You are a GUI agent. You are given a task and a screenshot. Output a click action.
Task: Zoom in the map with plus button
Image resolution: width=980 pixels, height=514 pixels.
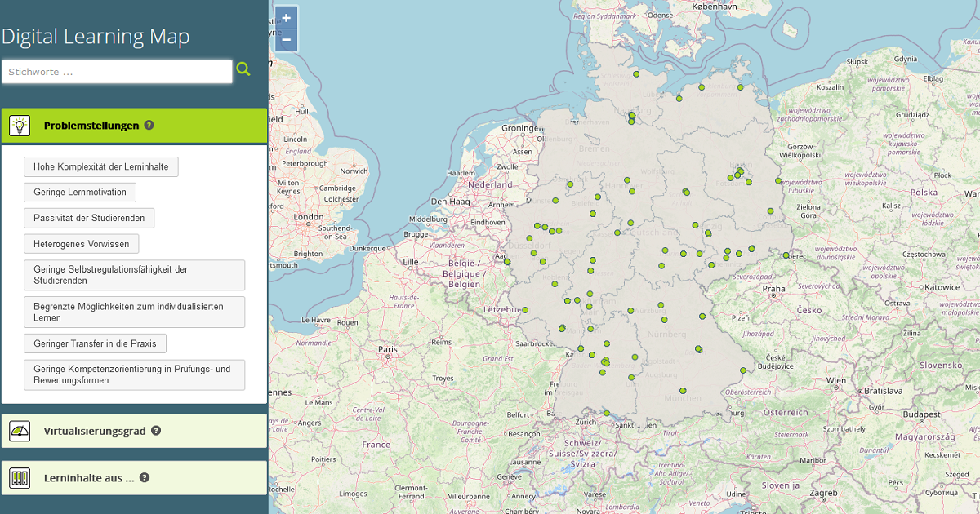point(286,18)
